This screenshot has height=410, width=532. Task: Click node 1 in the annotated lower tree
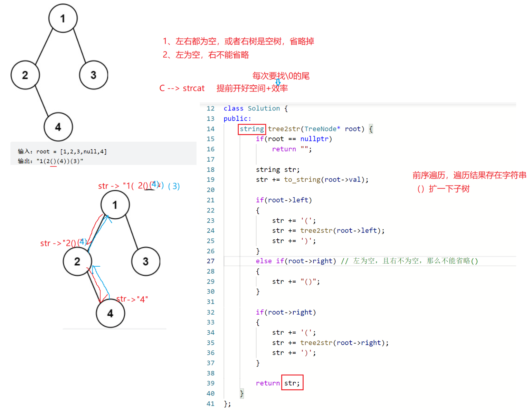click(x=115, y=205)
